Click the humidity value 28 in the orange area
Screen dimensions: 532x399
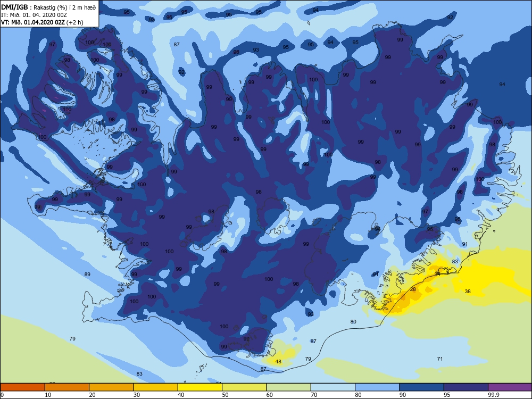413,289
